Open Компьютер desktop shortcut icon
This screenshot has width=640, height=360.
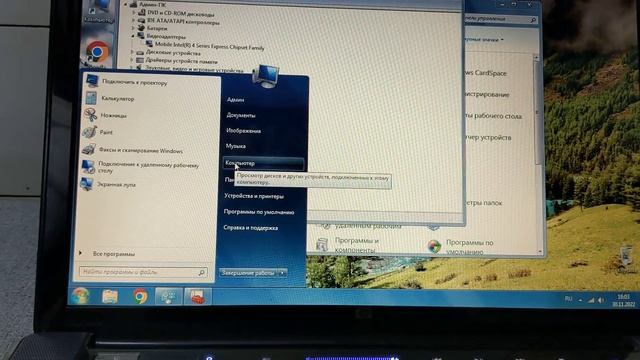[100, 10]
